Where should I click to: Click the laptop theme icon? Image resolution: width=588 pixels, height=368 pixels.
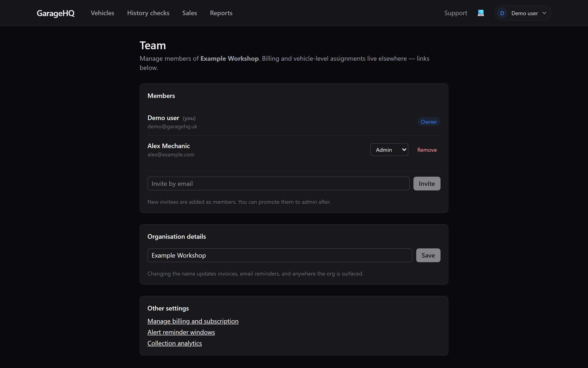[x=481, y=13]
